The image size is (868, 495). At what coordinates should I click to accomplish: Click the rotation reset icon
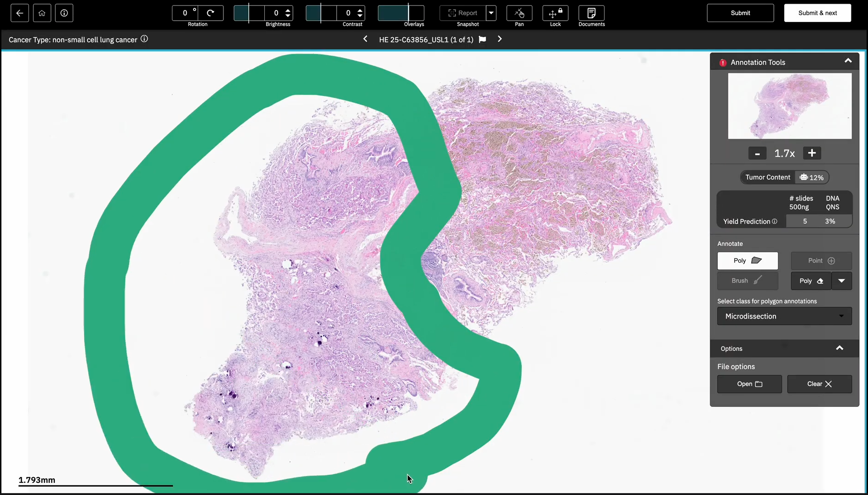211,13
